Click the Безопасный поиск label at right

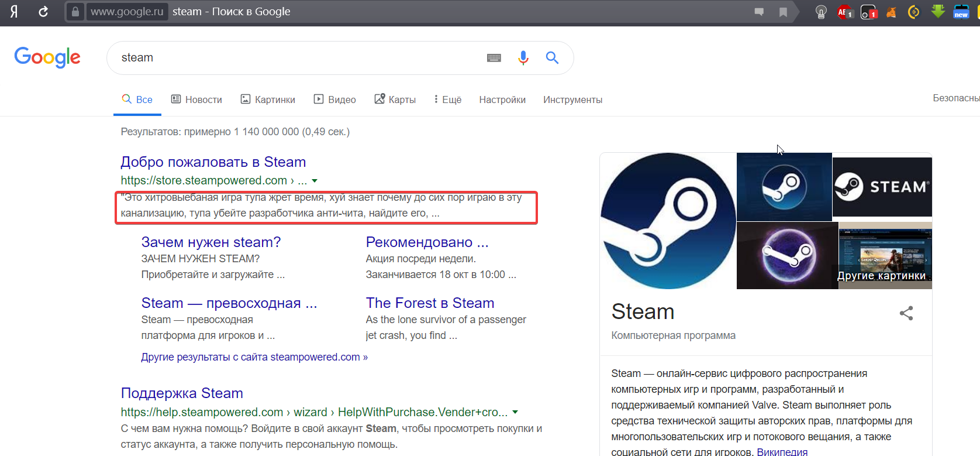[x=956, y=98]
